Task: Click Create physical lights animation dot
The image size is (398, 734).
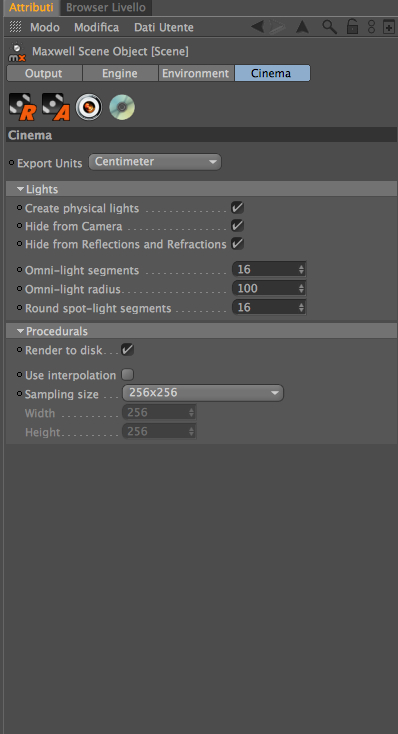Action: pos(20,207)
